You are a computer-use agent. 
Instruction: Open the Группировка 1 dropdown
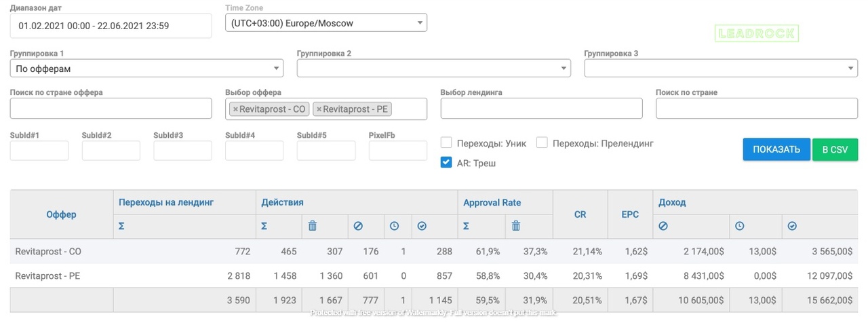[146, 69]
